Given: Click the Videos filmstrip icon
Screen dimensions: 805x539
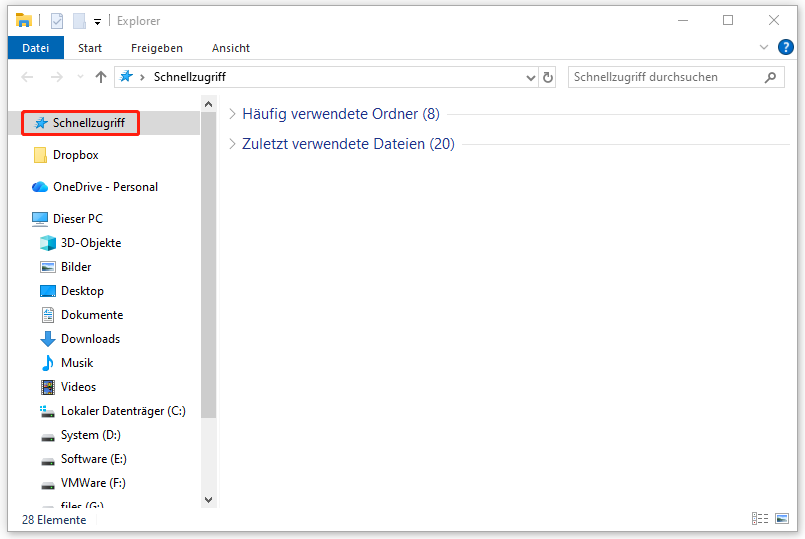Looking at the screenshot, I should pos(48,387).
